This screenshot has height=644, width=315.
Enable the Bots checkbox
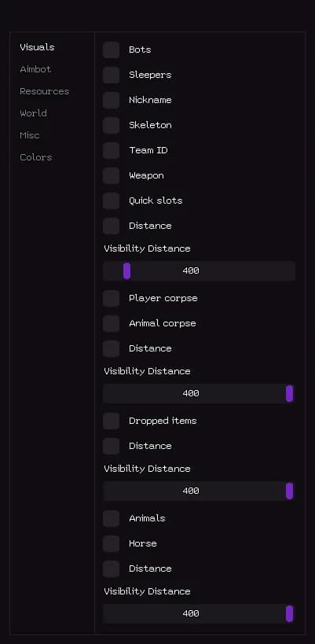111,50
